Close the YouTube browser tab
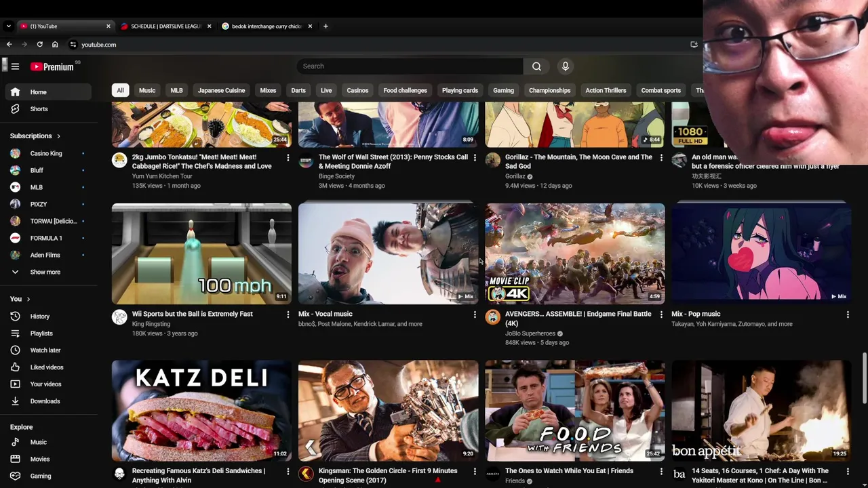 click(x=108, y=26)
